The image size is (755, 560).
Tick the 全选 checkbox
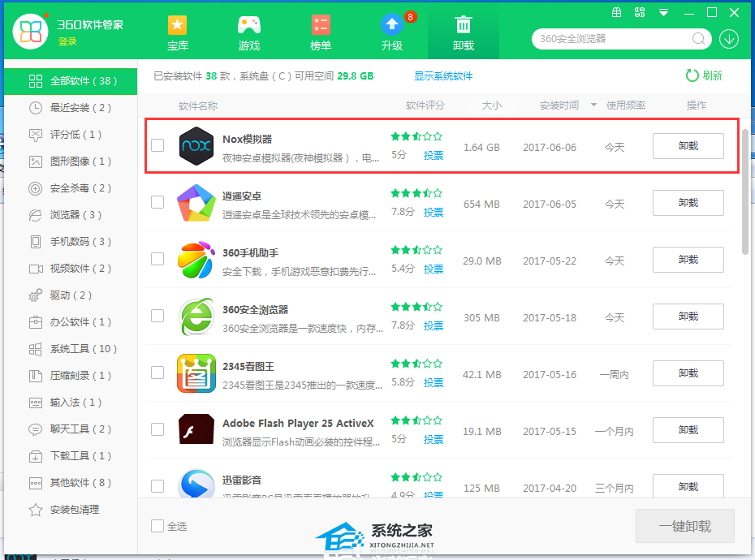(157, 526)
